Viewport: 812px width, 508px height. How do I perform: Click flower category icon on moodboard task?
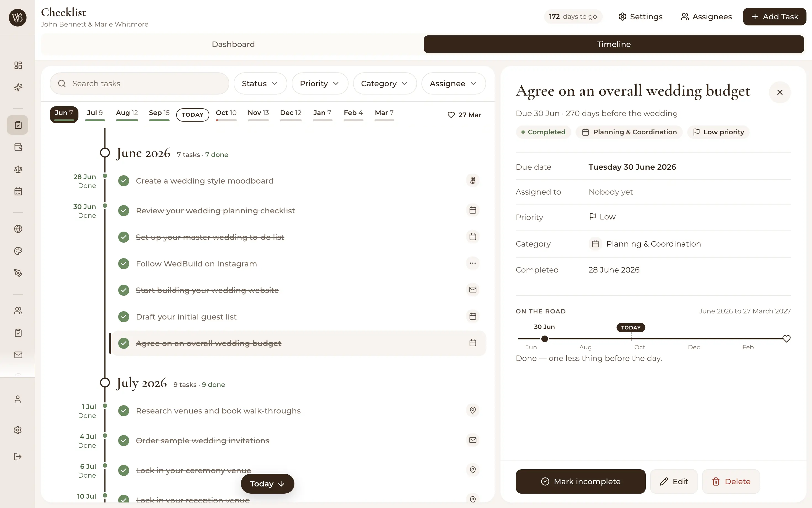coord(473,180)
